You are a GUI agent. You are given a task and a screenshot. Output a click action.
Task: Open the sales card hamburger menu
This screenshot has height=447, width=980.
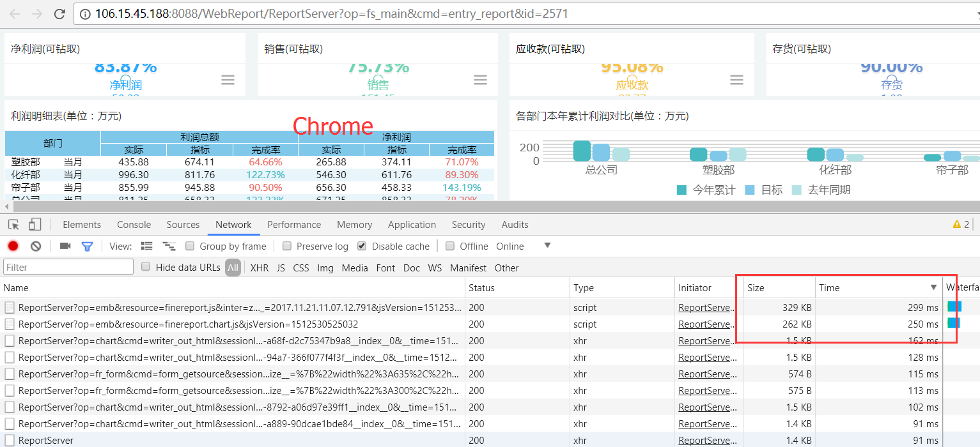pyautogui.click(x=481, y=80)
